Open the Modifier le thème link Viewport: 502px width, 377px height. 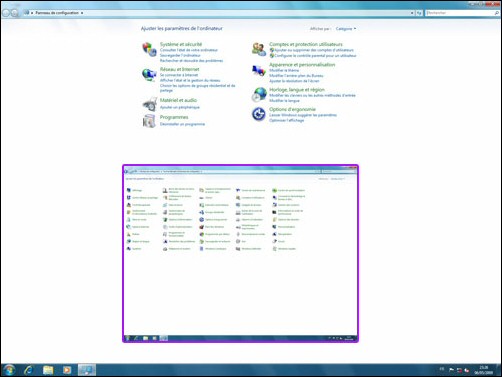click(x=284, y=70)
